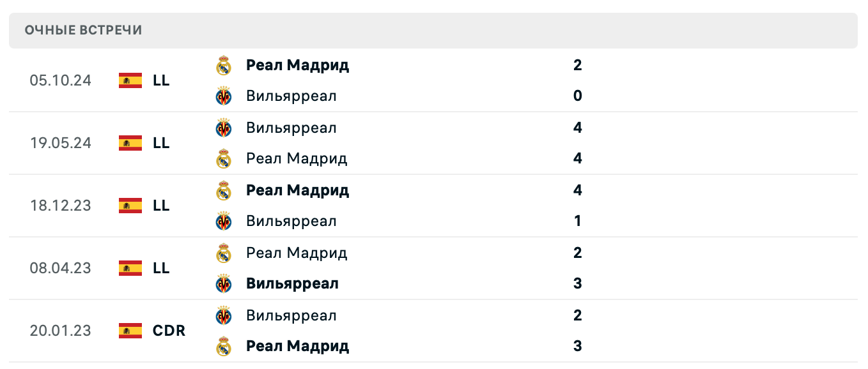Click the CDR competition label

(x=169, y=331)
